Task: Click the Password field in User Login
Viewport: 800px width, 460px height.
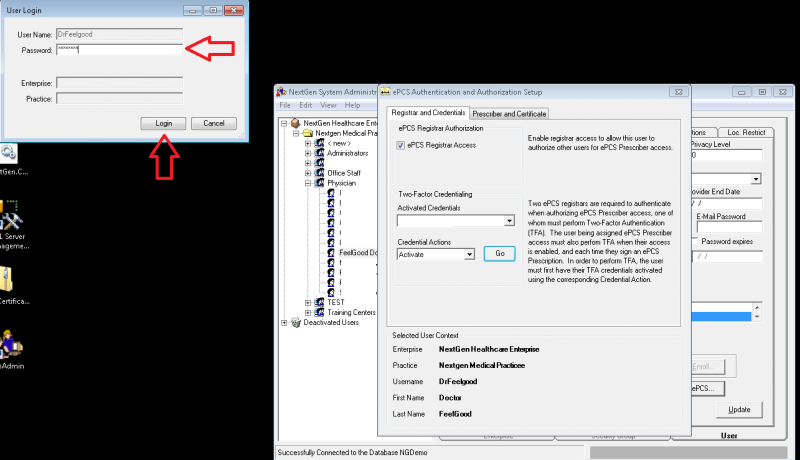Action: [119, 50]
